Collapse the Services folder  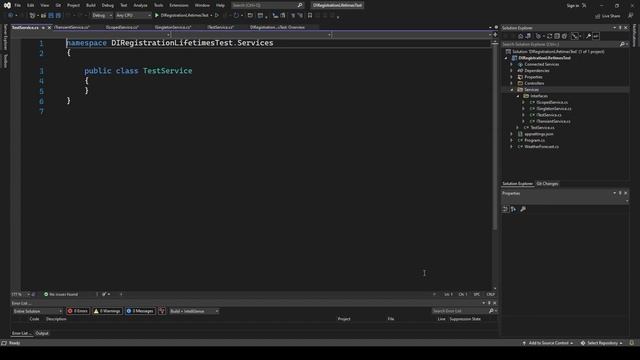click(x=511, y=90)
